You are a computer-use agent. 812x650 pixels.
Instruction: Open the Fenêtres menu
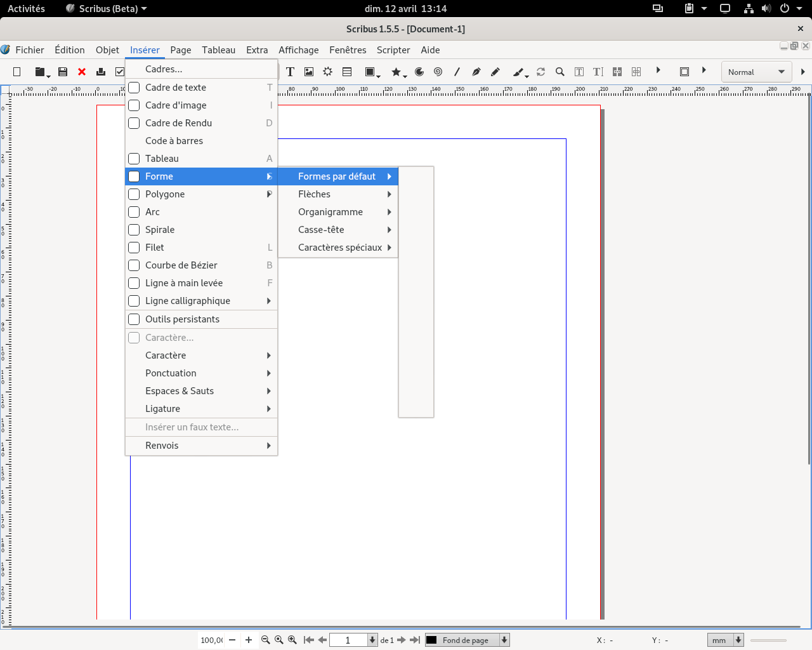(x=347, y=50)
